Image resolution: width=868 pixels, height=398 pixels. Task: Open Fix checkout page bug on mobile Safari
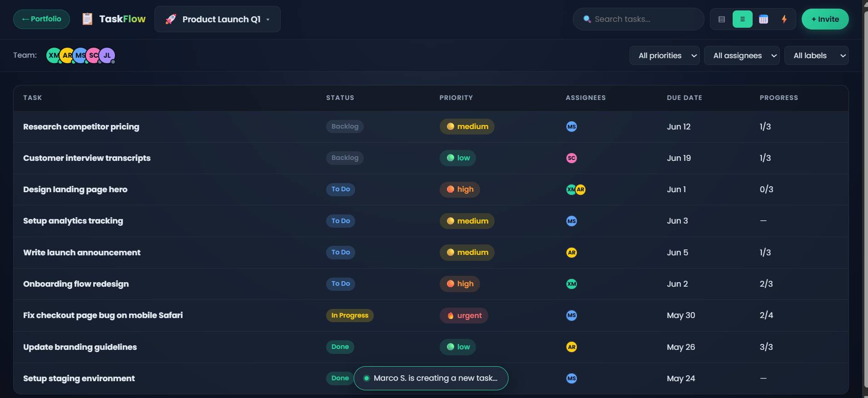tap(103, 315)
